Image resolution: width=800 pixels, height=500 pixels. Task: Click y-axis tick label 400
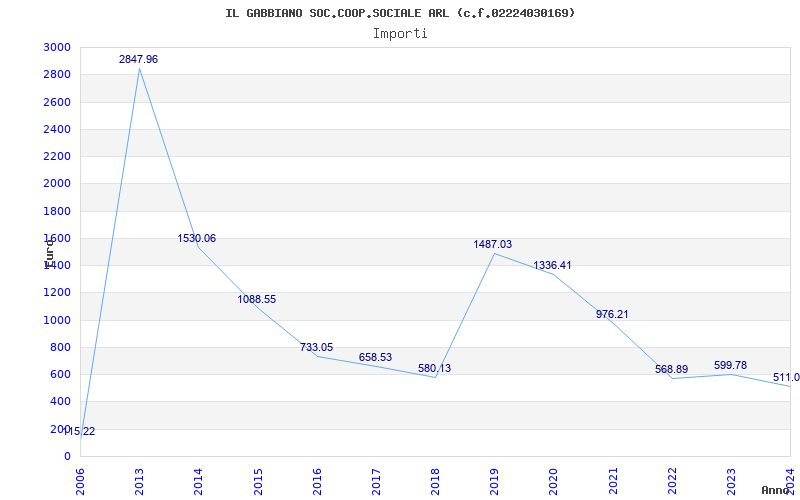pos(61,402)
